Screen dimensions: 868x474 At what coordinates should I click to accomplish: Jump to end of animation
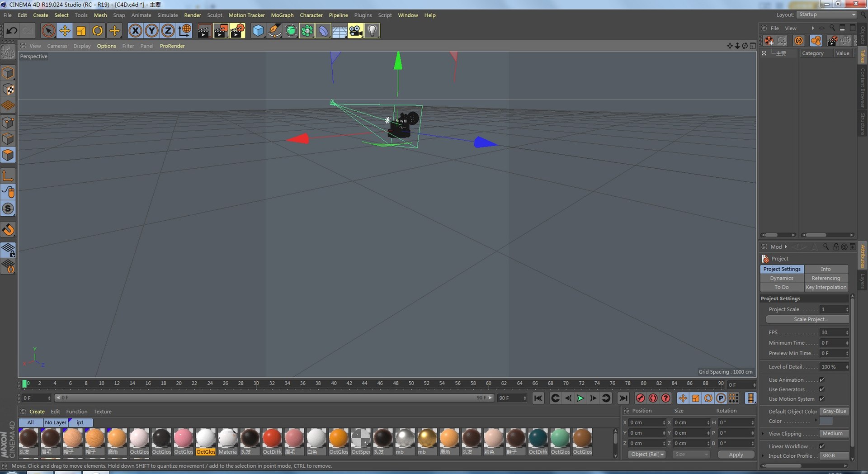pyautogui.click(x=623, y=398)
